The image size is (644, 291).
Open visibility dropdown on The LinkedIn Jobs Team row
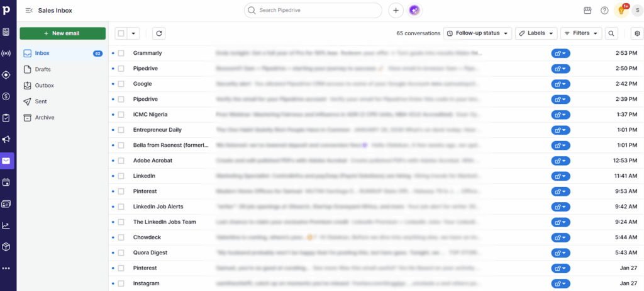560,222
